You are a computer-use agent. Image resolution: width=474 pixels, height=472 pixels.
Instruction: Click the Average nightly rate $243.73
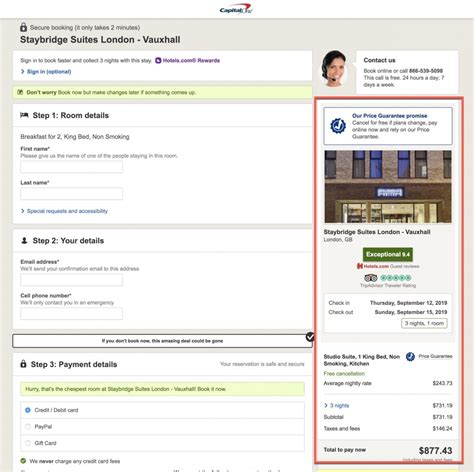(x=442, y=383)
